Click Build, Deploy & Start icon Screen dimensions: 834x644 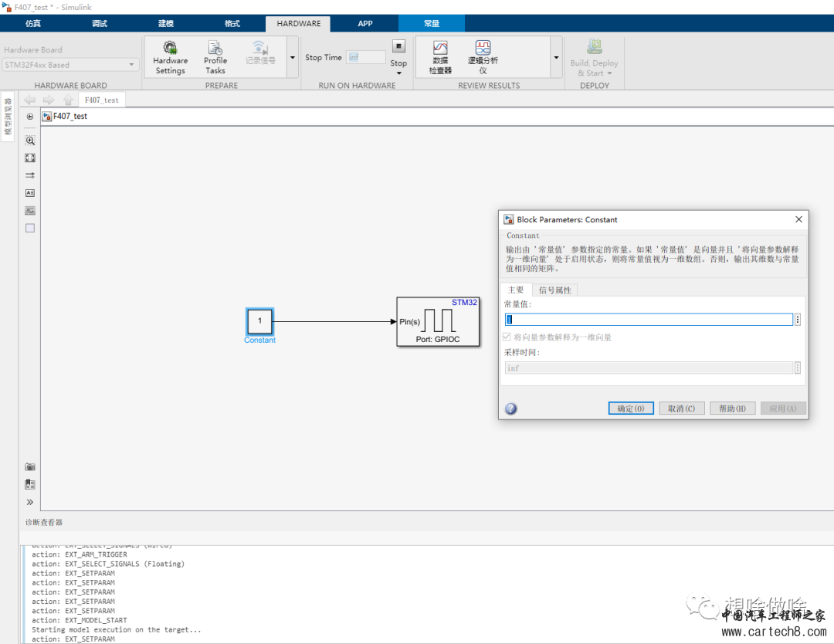[594, 47]
